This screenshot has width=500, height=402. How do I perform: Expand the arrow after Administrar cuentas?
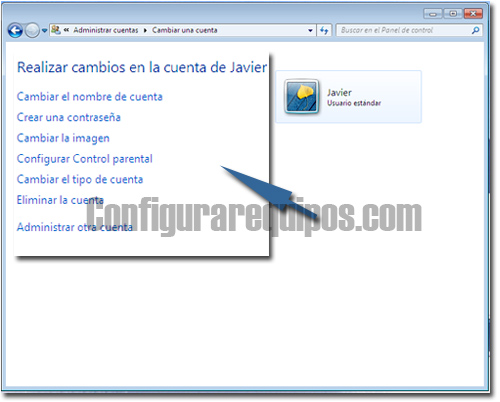tap(145, 30)
